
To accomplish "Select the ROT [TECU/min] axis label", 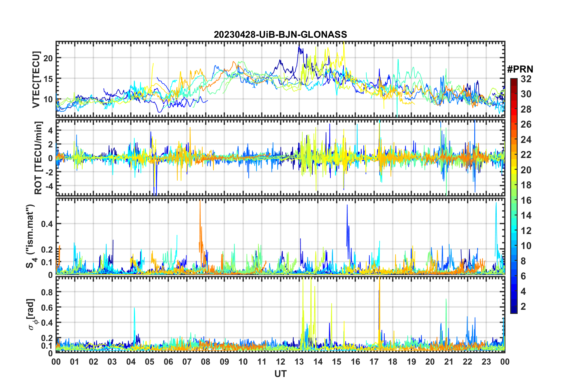I will 38,158.
